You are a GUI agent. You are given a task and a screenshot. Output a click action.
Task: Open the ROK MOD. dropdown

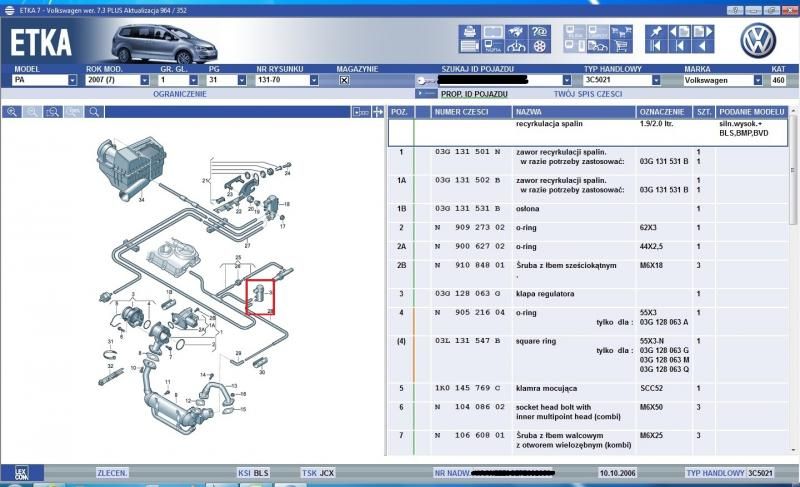[145, 80]
